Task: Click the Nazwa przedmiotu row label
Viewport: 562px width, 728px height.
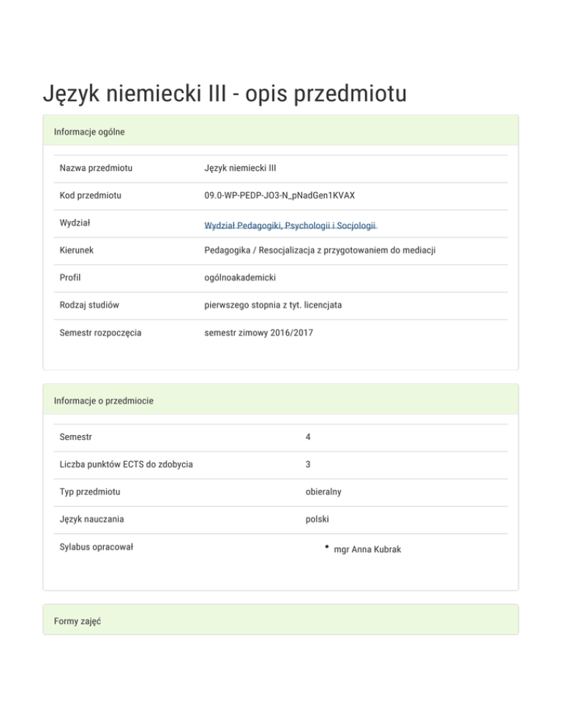Action: (96, 168)
